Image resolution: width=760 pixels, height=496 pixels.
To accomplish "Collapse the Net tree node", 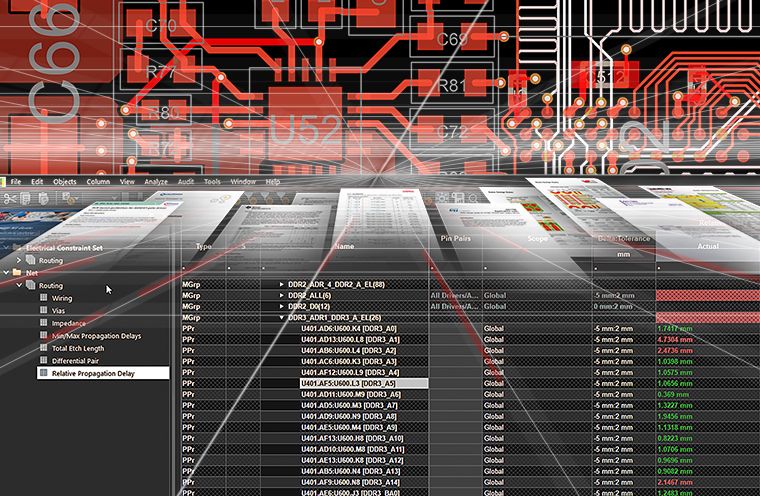I will 6,271.
